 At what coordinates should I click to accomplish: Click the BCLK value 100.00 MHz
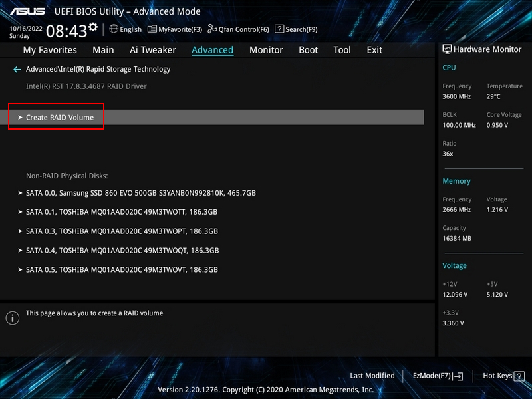click(x=459, y=125)
